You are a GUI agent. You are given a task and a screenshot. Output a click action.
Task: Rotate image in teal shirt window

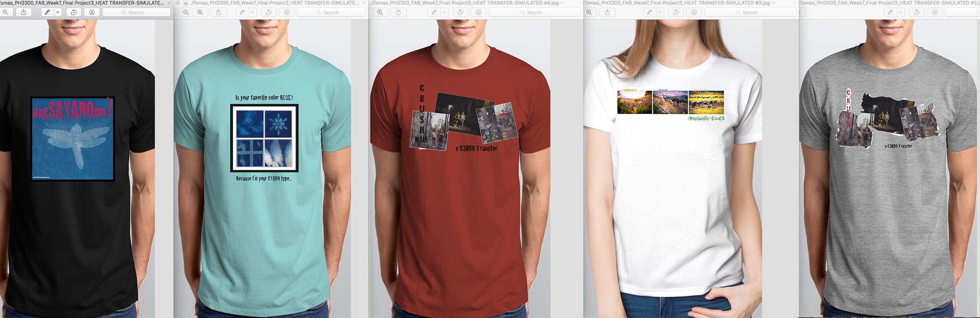[268, 12]
